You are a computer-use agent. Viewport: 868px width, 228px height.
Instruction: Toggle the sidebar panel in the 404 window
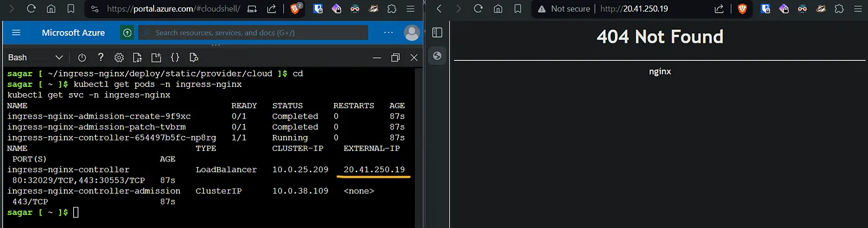[437, 32]
